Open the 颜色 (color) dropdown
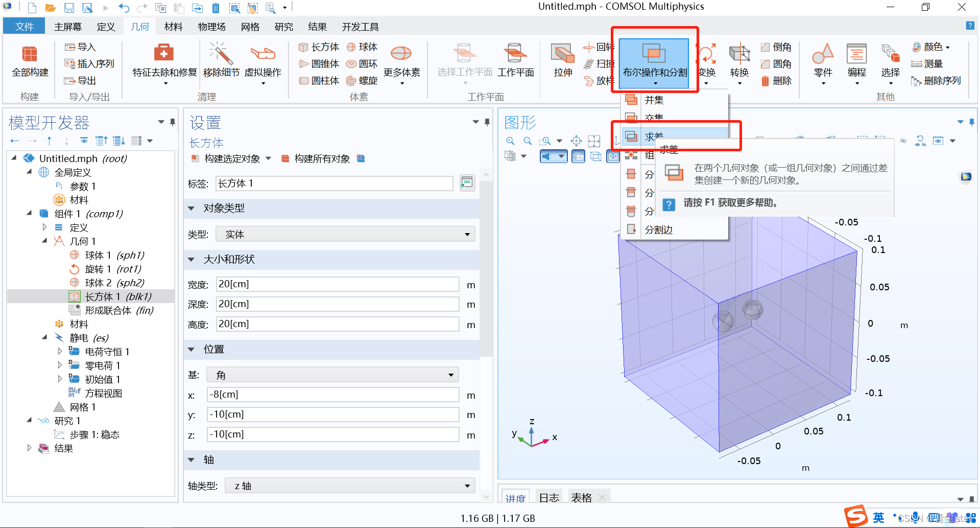This screenshot has width=980, height=528. tap(931, 47)
